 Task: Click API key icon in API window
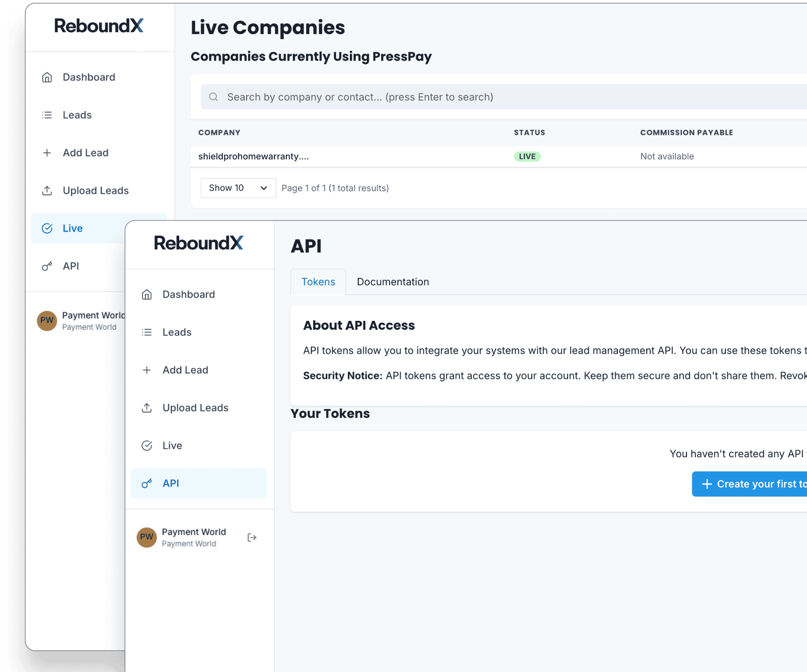pyautogui.click(x=147, y=484)
